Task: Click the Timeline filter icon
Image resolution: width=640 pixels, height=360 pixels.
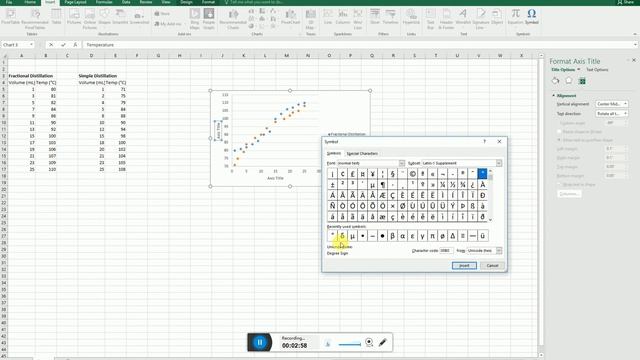Action: point(390,15)
